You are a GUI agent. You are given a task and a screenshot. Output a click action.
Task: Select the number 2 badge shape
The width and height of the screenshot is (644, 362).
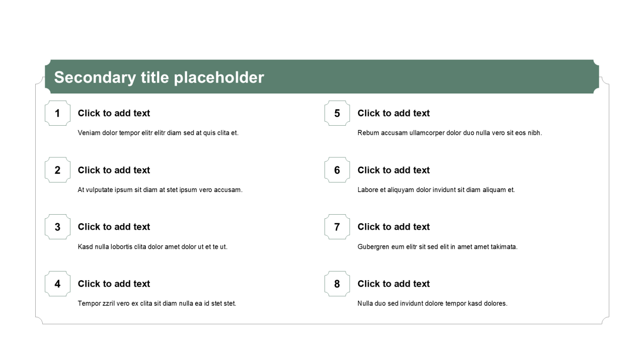57,170
